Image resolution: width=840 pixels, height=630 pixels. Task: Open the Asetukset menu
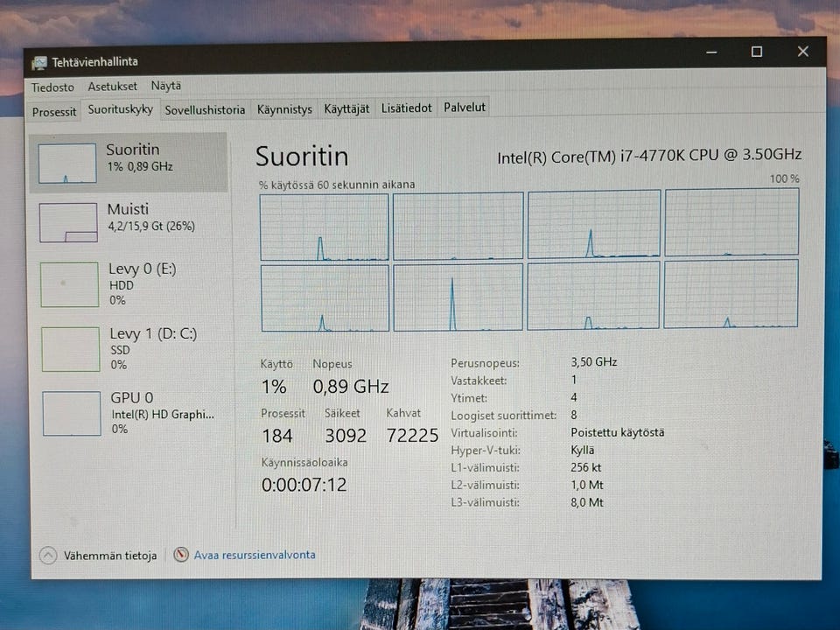point(113,87)
